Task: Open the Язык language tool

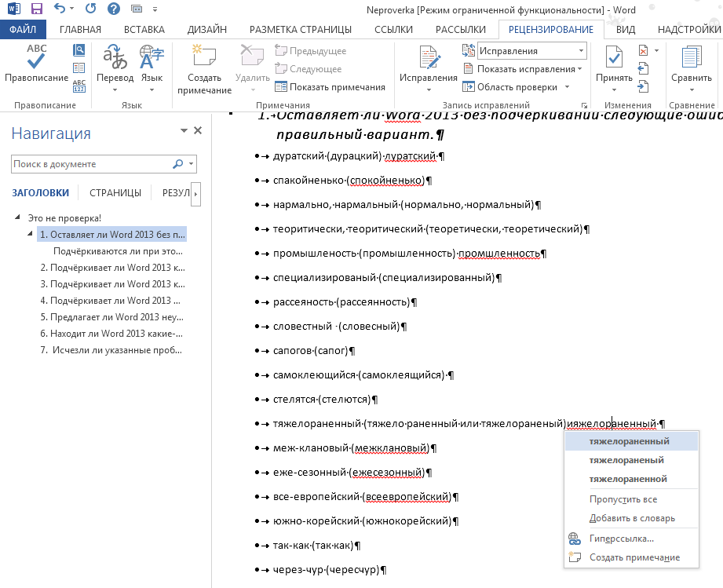Action: click(x=152, y=68)
